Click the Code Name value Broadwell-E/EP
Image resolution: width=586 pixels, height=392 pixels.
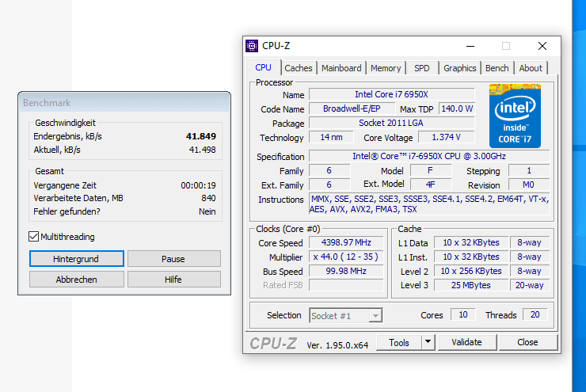click(352, 108)
